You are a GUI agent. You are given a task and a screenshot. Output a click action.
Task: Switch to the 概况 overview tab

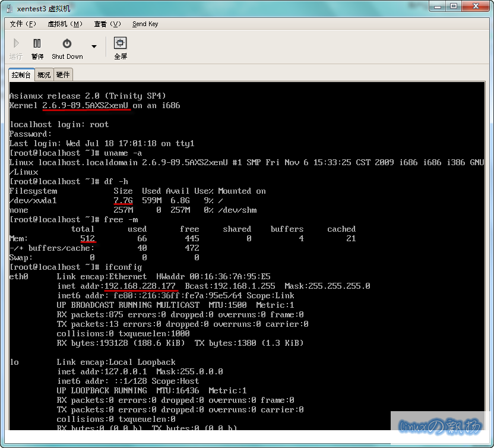coord(44,75)
